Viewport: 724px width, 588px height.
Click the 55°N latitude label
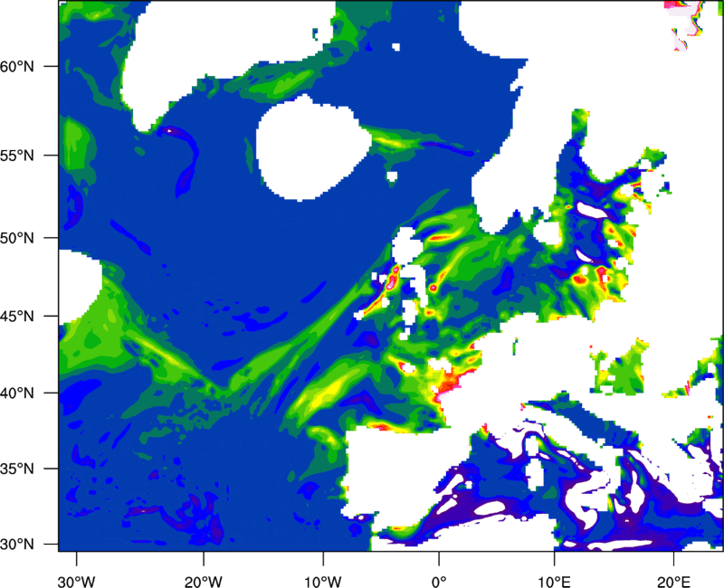tap(17, 156)
